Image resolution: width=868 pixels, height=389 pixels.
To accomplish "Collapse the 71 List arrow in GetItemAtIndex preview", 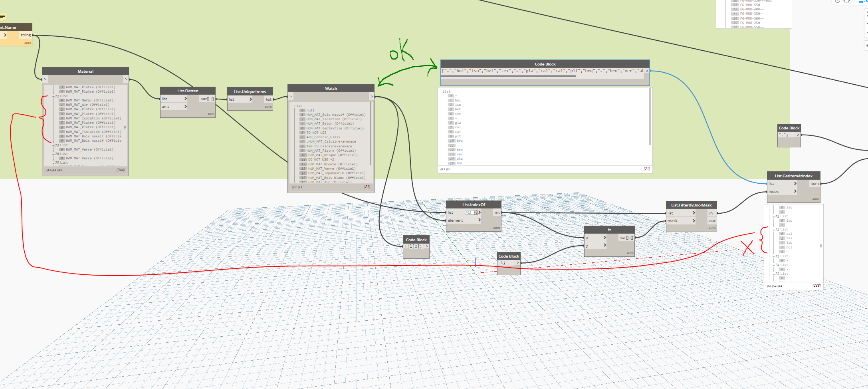I will point(774,216).
